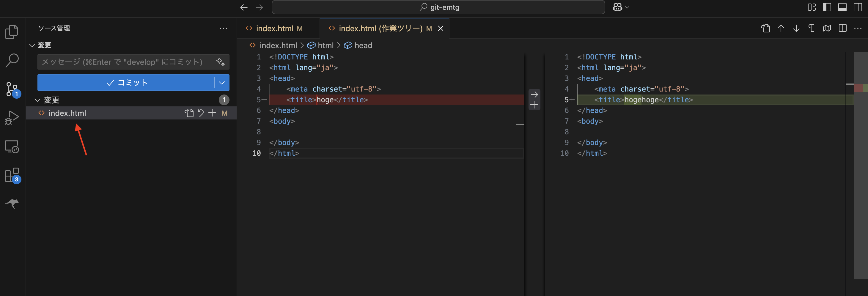Click meta charset line in left diff
868x296 pixels.
(333, 89)
